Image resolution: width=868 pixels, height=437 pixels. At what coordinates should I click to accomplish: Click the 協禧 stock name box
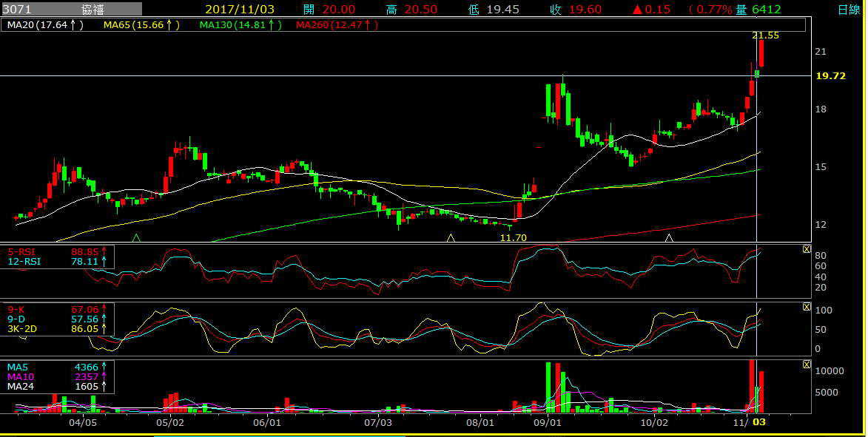92,10
